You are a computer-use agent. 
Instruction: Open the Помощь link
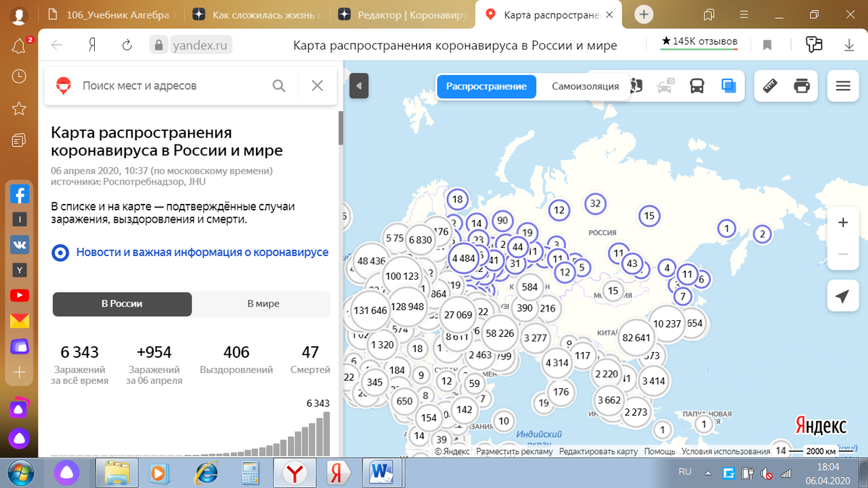[x=660, y=451]
